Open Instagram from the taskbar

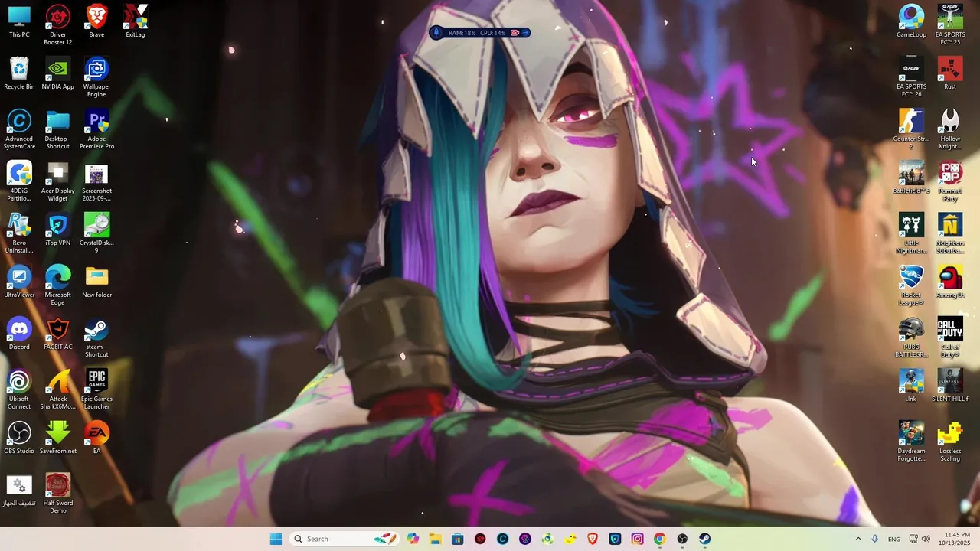(x=637, y=539)
